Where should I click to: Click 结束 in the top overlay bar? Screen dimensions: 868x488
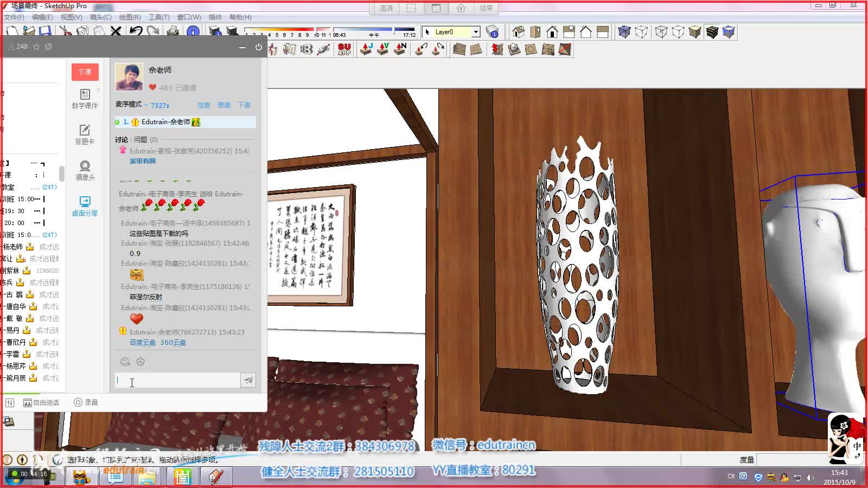(x=487, y=8)
